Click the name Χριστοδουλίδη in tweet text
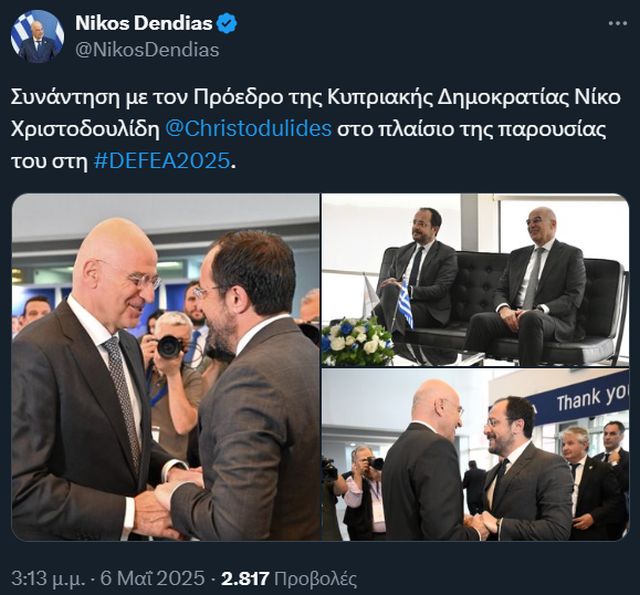 point(85,129)
